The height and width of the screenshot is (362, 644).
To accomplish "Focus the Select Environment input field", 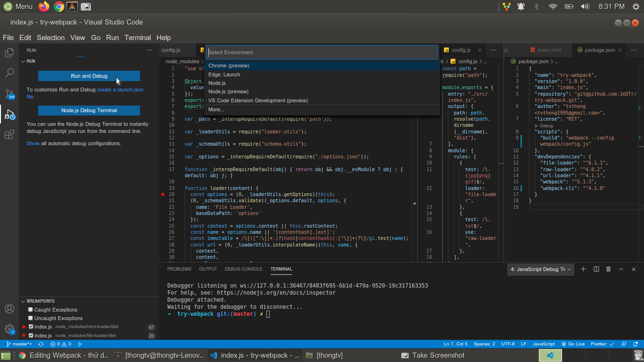I will [x=322, y=52].
